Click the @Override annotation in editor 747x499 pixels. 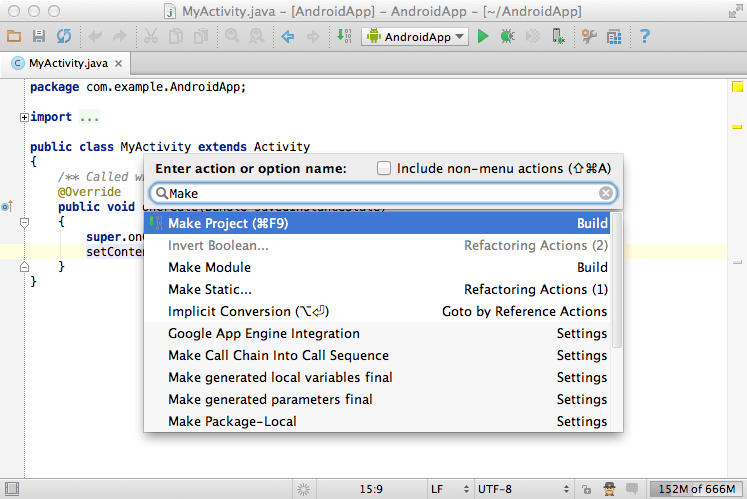pos(90,192)
